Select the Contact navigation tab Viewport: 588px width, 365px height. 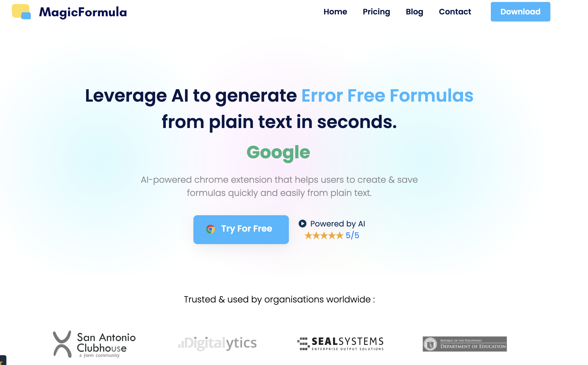455,12
